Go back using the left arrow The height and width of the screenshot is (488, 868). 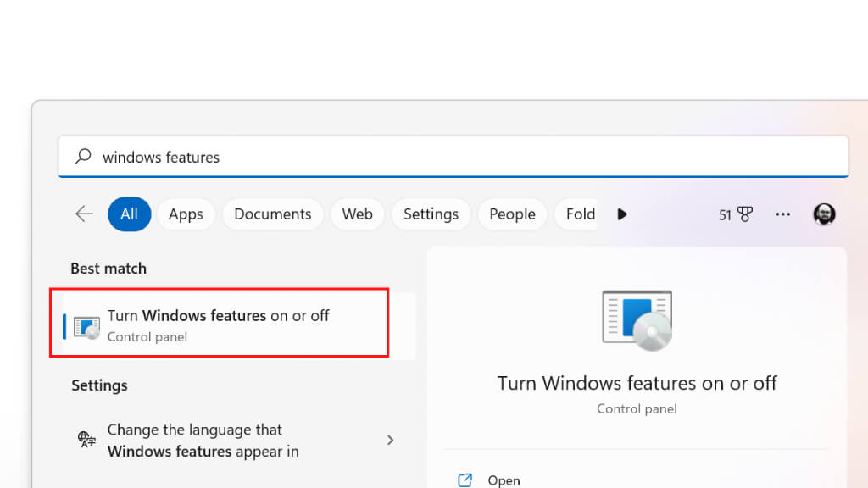(x=84, y=214)
